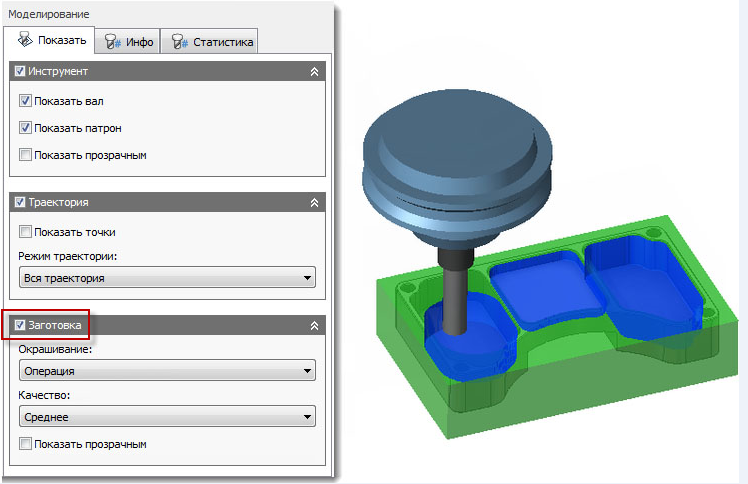Screen dimensions: 748x484
Task: Switch to the Показать tab
Action: pyautogui.click(x=50, y=40)
